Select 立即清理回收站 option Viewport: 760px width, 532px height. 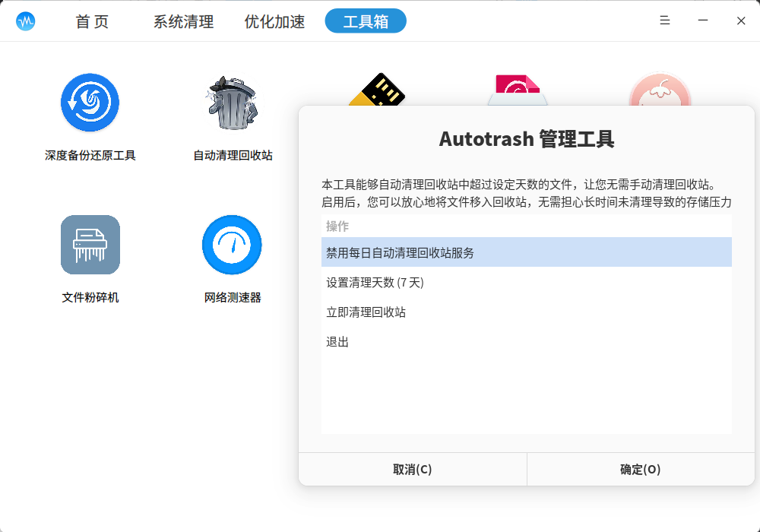[x=527, y=312]
